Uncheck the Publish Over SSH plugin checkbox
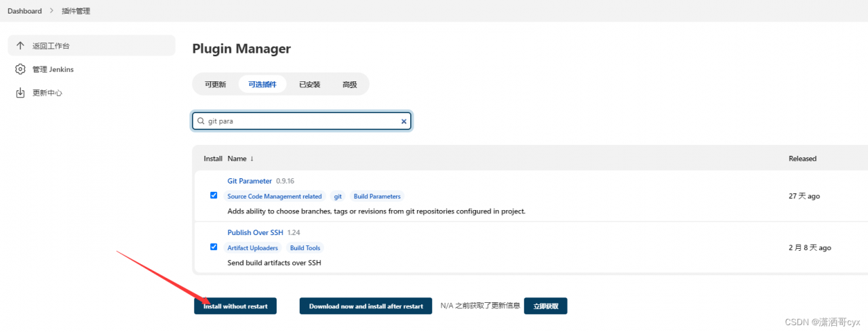This screenshot has height=332, width=868. [x=214, y=247]
